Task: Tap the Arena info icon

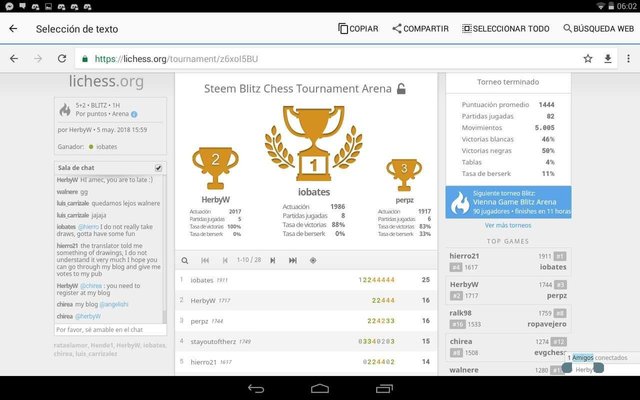Action: coord(134,114)
